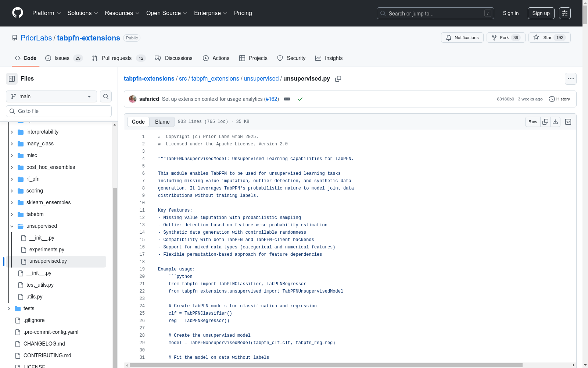This screenshot has width=588, height=368.
Task: Open the Issues tab
Action: pos(64,58)
